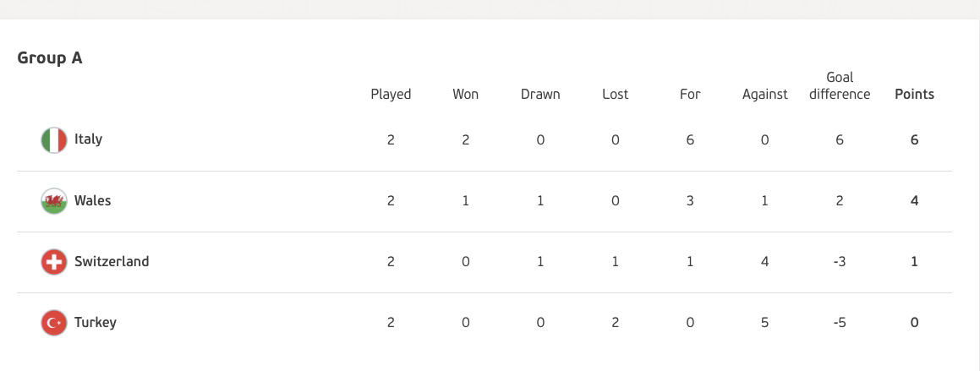Click the Points column header

pos(914,95)
